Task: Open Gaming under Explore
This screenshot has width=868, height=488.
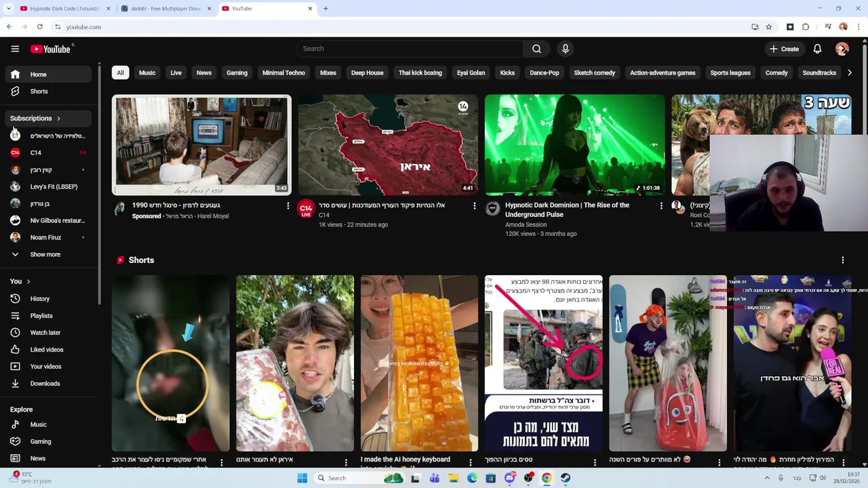Action: 48,442
